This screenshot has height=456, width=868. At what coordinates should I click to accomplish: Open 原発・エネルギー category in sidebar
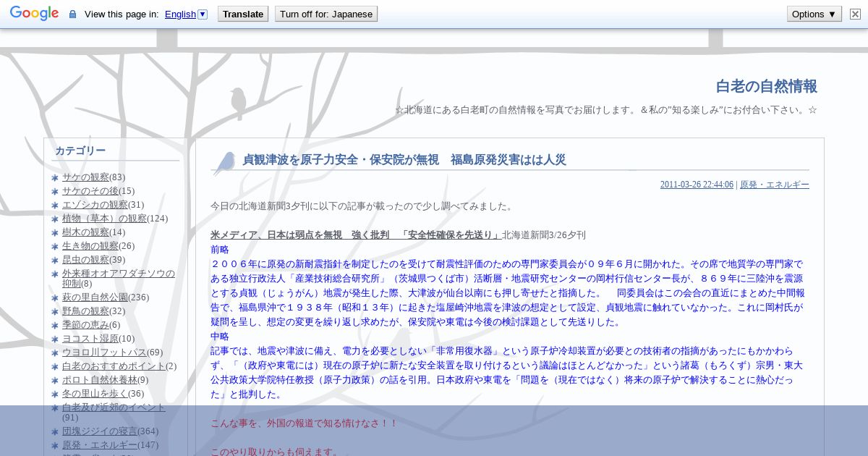point(100,445)
